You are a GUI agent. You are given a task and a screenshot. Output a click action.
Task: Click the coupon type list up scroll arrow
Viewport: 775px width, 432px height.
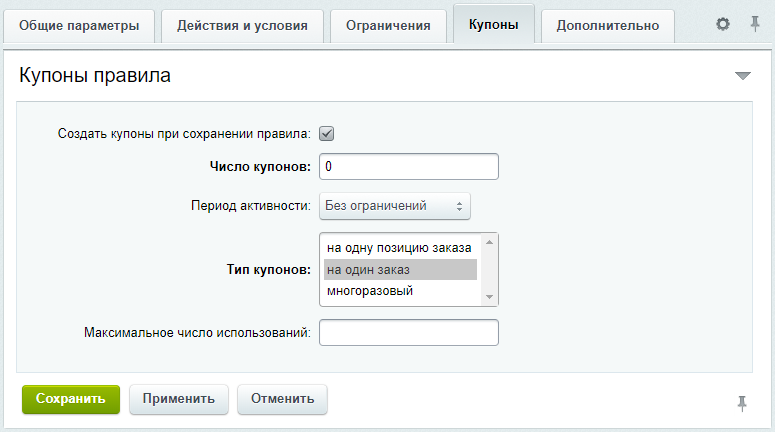pos(489,242)
